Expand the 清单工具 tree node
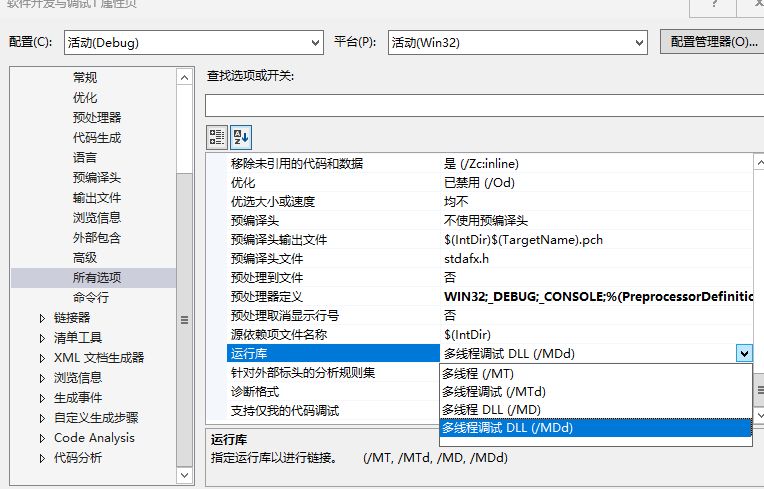The image size is (764, 489). coord(41,338)
